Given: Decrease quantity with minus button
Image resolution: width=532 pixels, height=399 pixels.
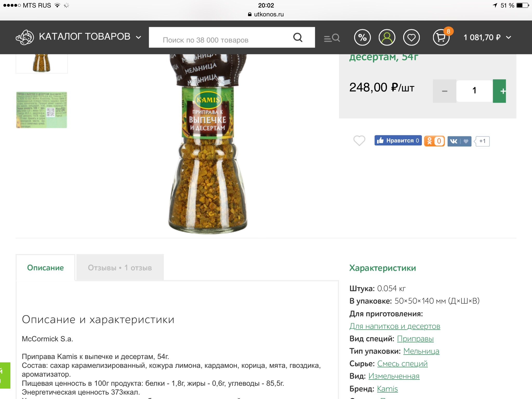Looking at the screenshot, I should pyautogui.click(x=444, y=91).
